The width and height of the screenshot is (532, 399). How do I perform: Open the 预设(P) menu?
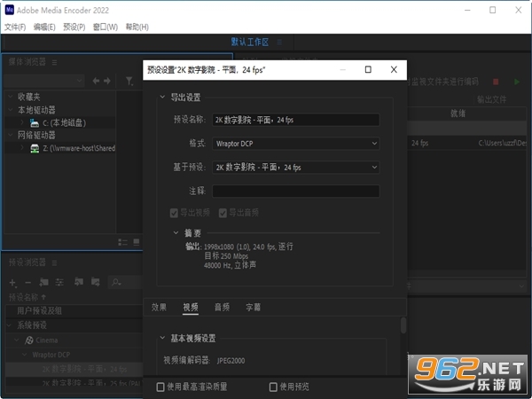[74, 27]
